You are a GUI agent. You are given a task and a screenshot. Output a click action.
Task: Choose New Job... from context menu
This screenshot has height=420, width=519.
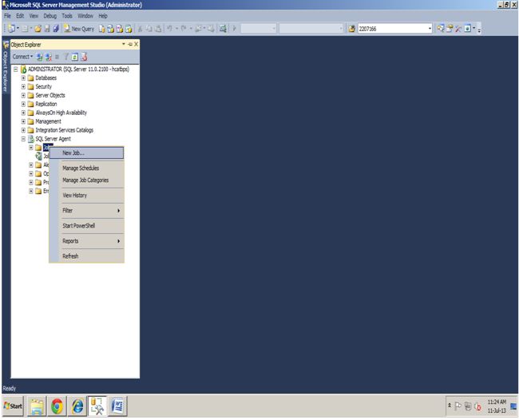tap(87, 153)
